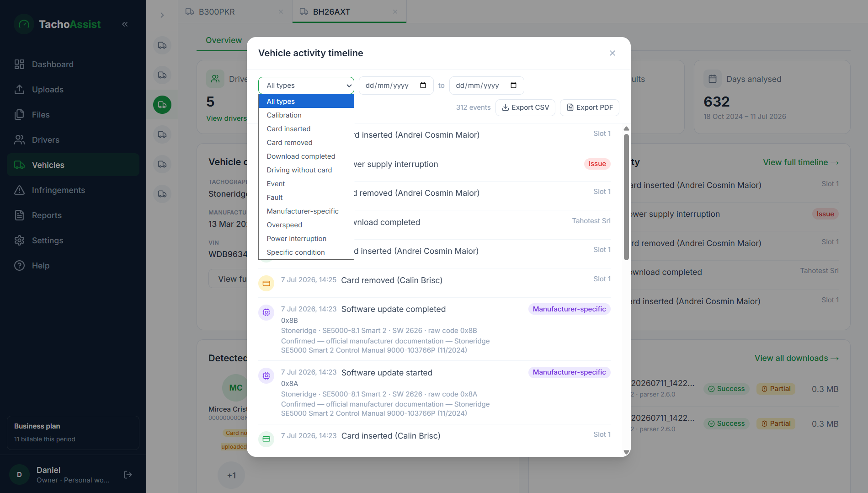Open Help page
The image size is (868, 493).
tap(73, 266)
